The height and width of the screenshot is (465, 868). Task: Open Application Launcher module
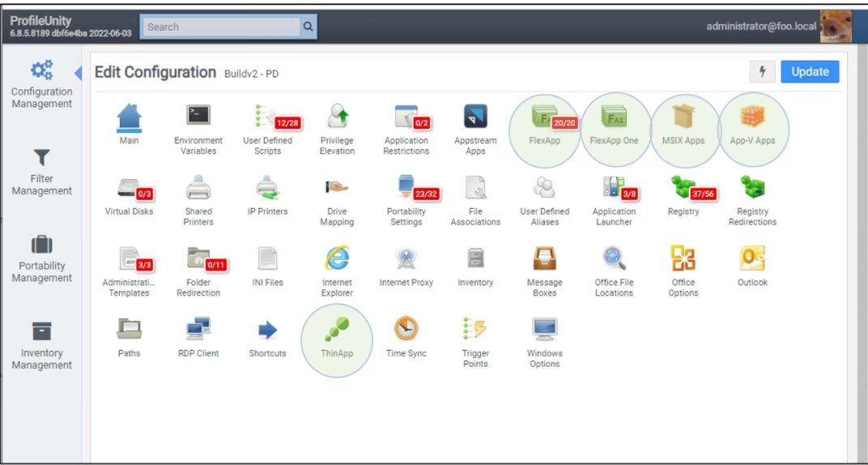click(x=614, y=200)
